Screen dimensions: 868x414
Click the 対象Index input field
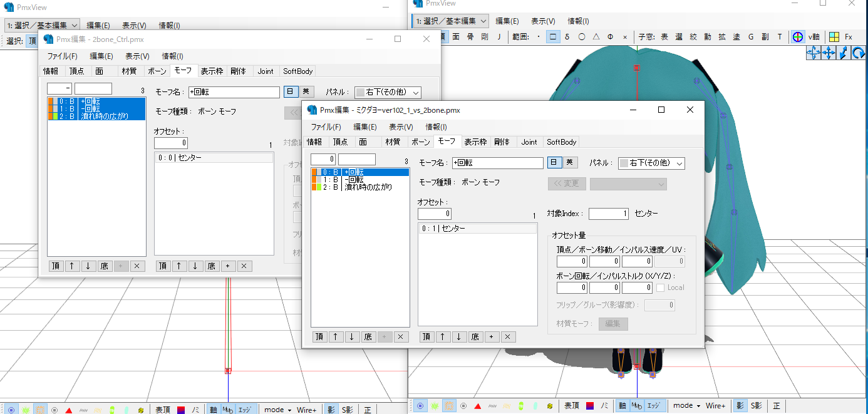(x=607, y=214)
